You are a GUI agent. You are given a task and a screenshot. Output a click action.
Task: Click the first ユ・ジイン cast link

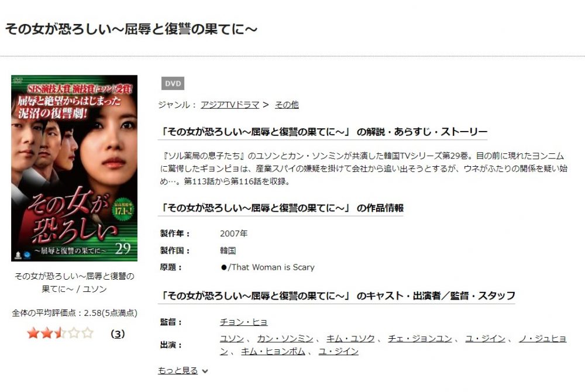point(485,338)
